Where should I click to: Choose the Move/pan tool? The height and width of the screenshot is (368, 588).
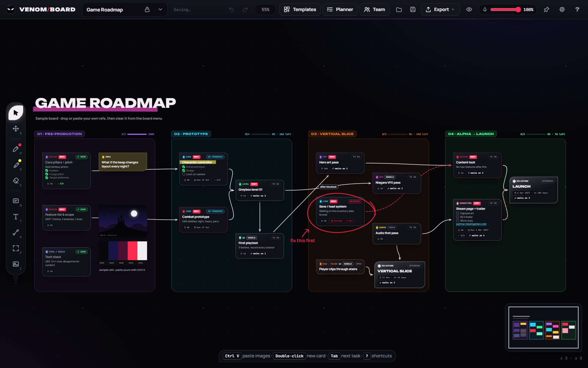[16, 128]
